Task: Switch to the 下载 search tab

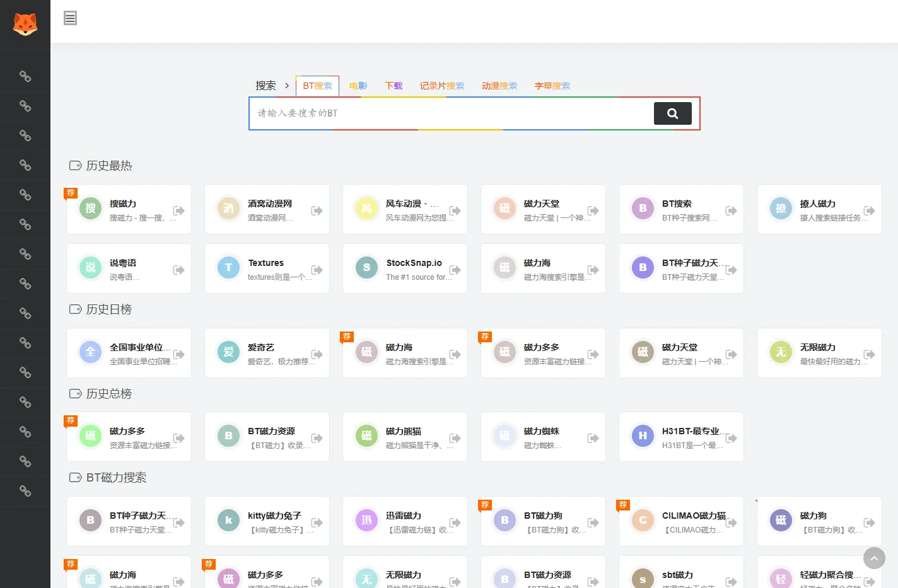Action: (394, 86)
